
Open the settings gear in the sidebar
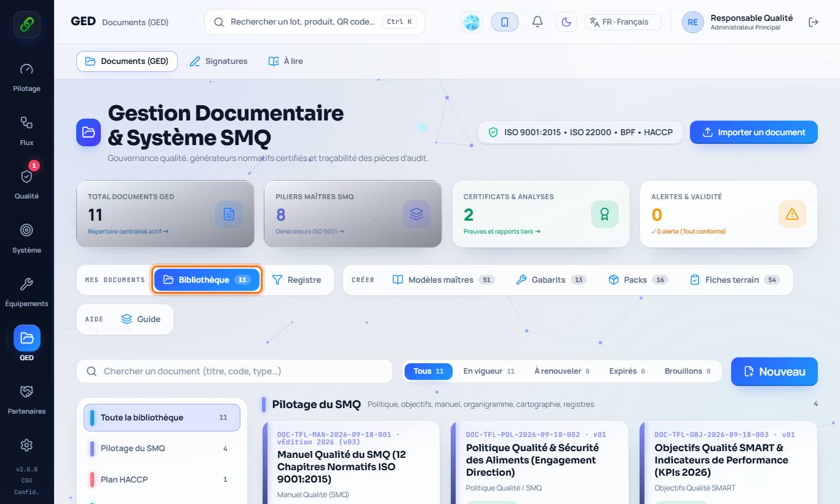pos(26,445)
